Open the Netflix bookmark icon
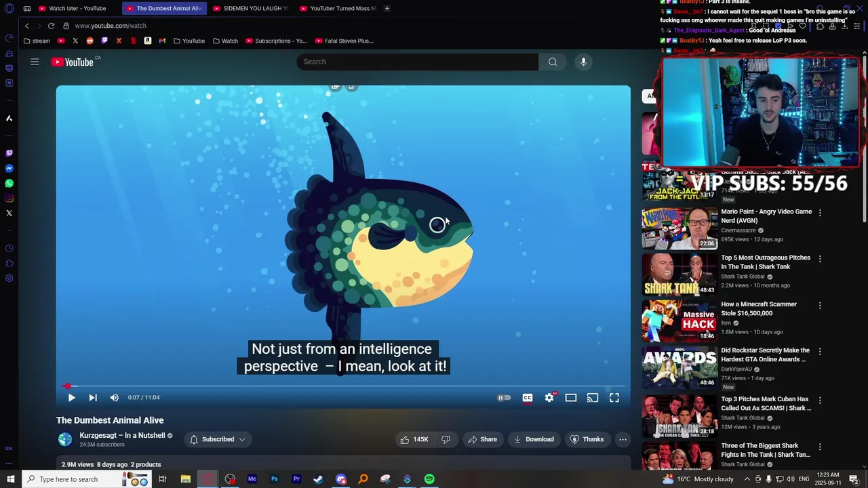This screenshot has width=868, height=488. coord(133,41)
